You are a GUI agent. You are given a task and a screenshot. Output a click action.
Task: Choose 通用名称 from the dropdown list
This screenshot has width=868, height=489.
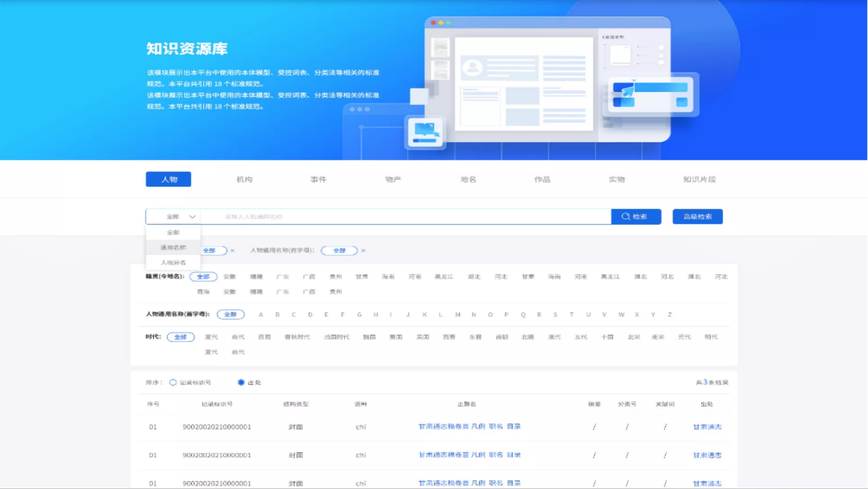pos(173,247)
